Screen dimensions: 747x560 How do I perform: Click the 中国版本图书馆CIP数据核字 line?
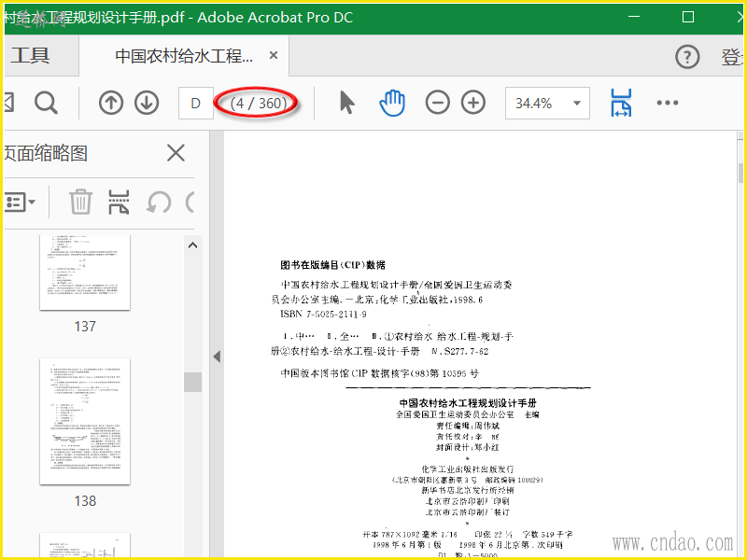379,373
